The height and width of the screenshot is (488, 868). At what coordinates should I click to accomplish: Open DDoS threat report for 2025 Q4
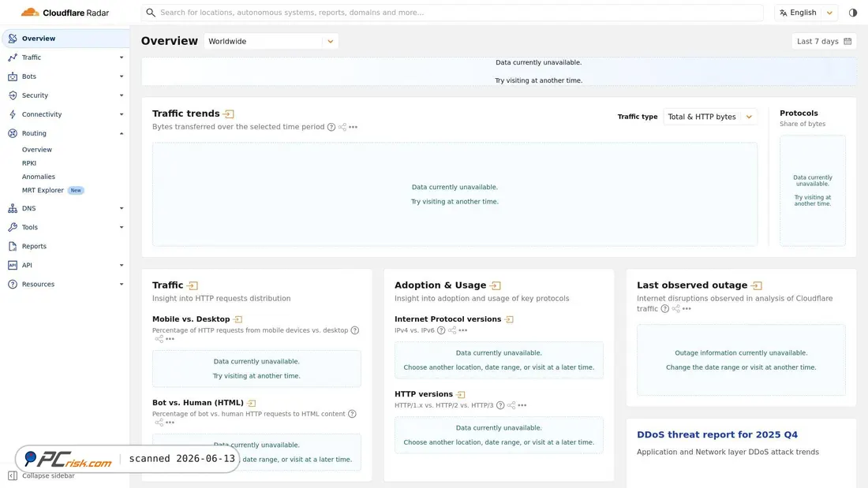pos(716,435)
